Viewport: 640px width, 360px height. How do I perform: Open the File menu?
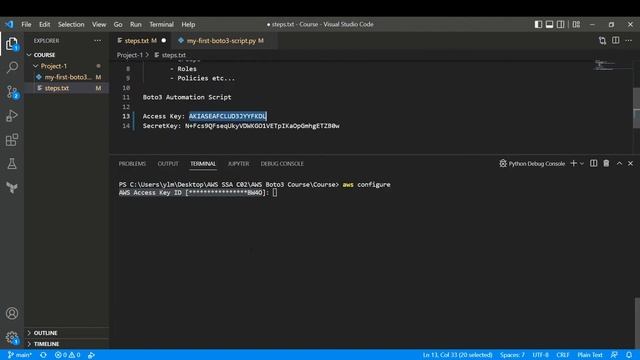26,24
